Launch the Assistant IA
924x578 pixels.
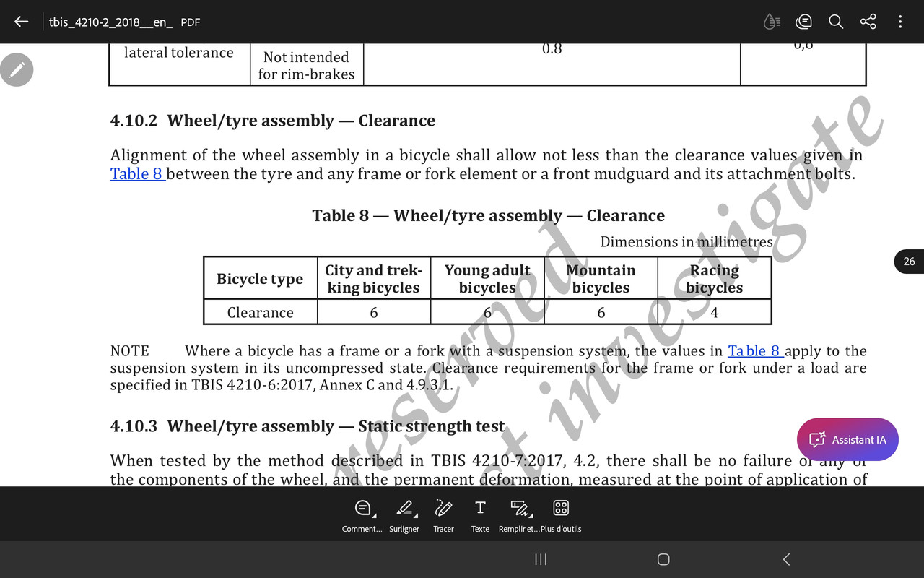847,439
